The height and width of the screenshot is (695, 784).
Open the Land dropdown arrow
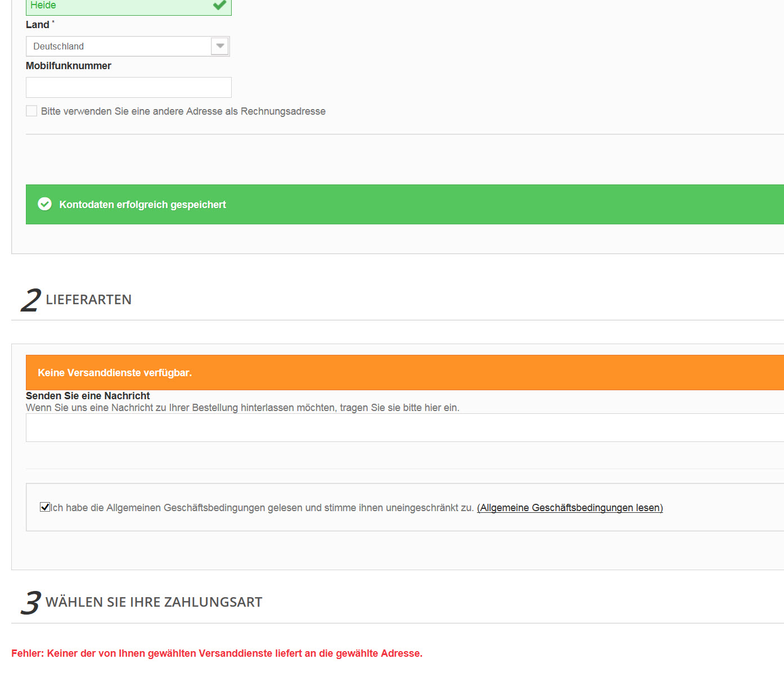tap(220, 46)
